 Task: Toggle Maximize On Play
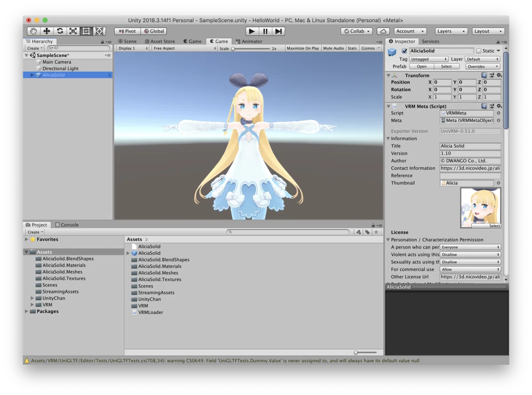click(x=303, y=48)
